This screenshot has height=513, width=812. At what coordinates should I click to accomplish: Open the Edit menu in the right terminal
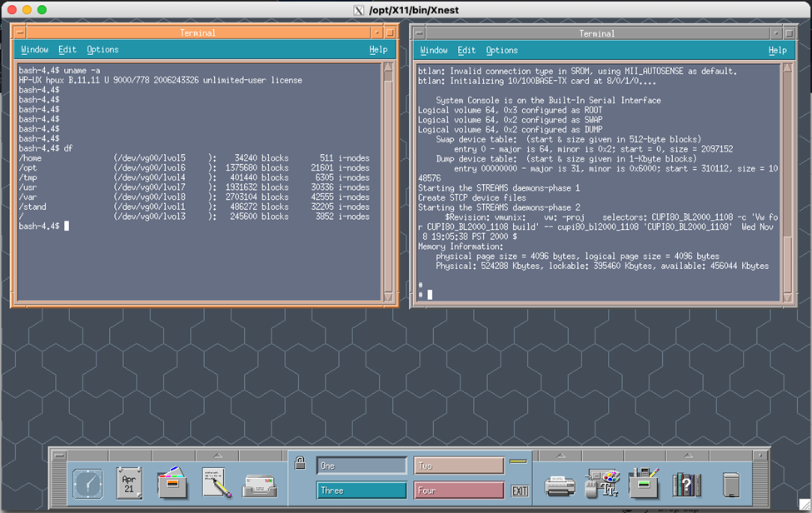(466, 49)
